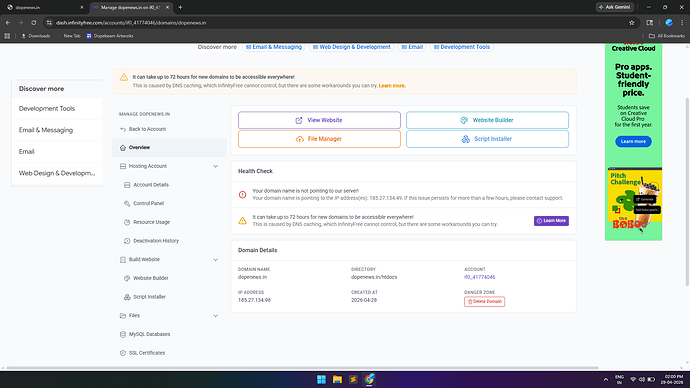Open MySQL Databases page
The height and width of the screenshot is (388, 690).
point(149,334)
